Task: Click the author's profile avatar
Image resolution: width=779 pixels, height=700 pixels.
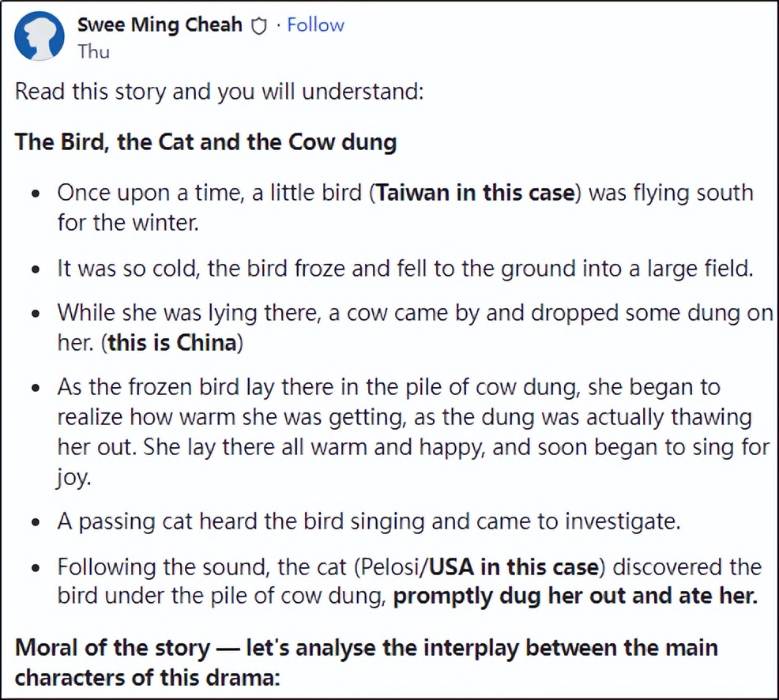Action: 40,37
